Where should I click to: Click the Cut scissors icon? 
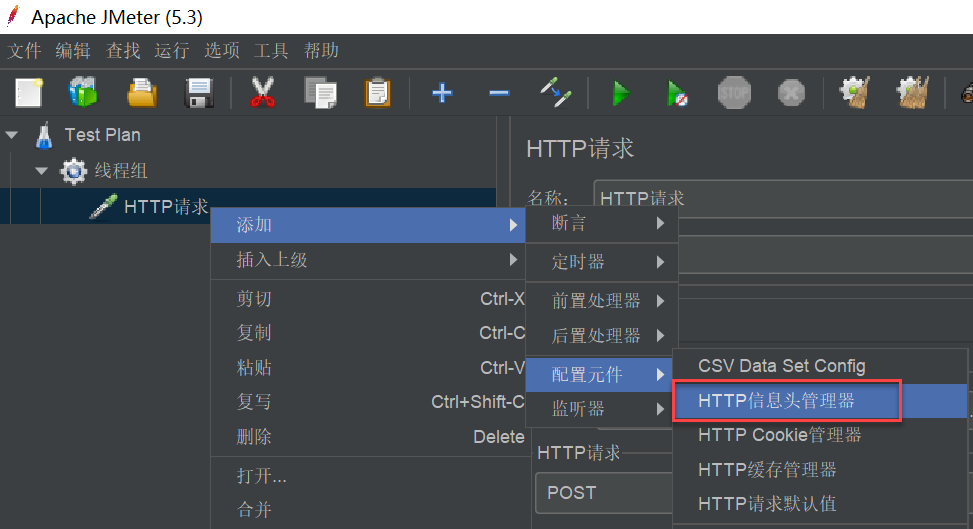[x=263, y=93]
